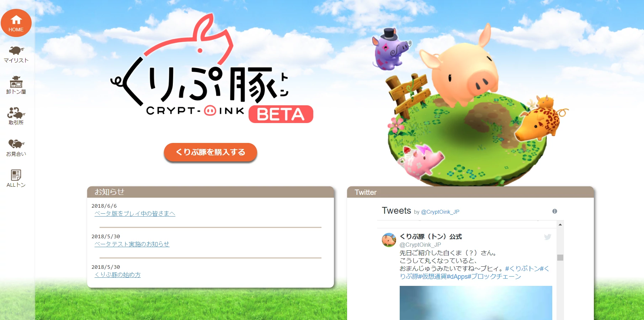
Task: Click the tweet author's avatar image
Action: tap(389, 240)
